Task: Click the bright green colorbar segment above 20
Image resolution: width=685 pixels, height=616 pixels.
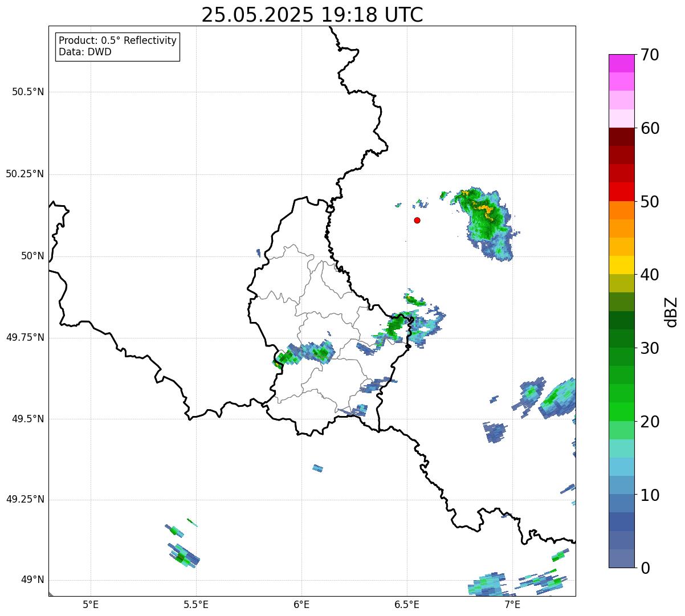Action: coord(621,411)
